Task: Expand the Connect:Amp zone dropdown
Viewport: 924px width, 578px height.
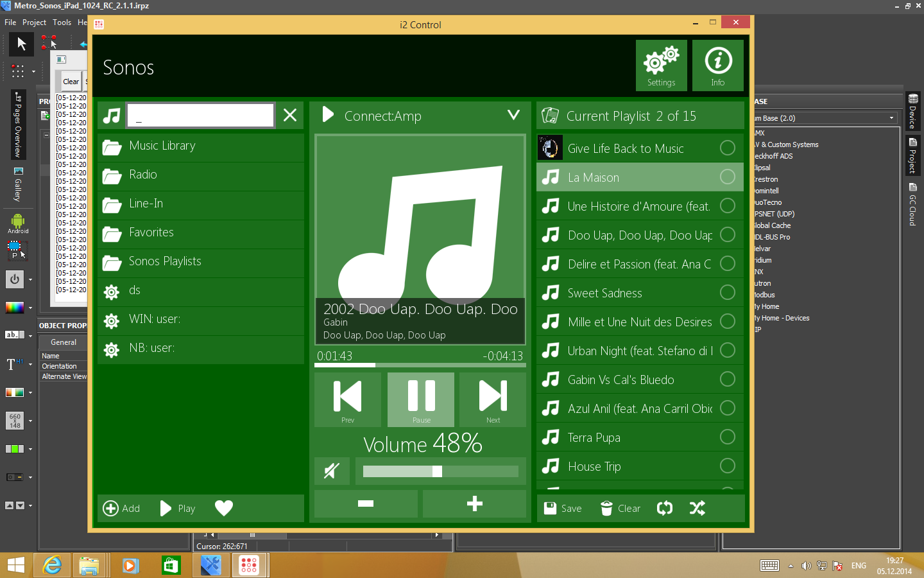Action: (x=513, y=115)
